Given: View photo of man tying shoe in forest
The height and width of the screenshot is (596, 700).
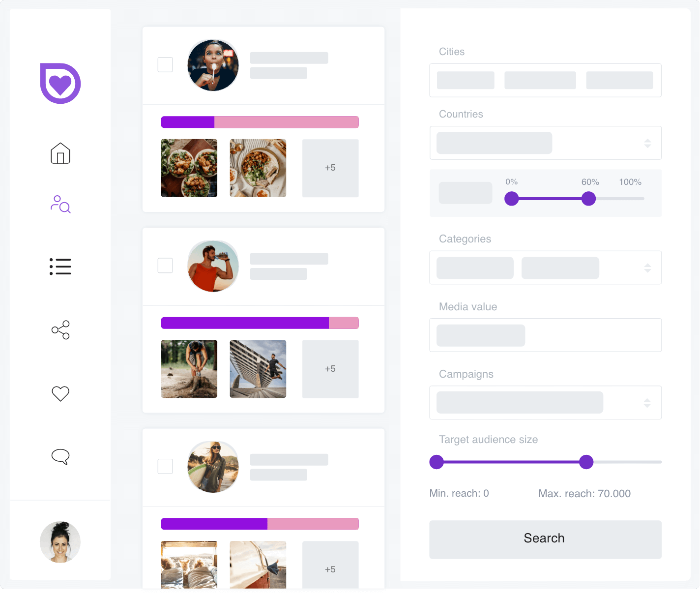Looking at the screenshot, I should [x=189, y=369].
